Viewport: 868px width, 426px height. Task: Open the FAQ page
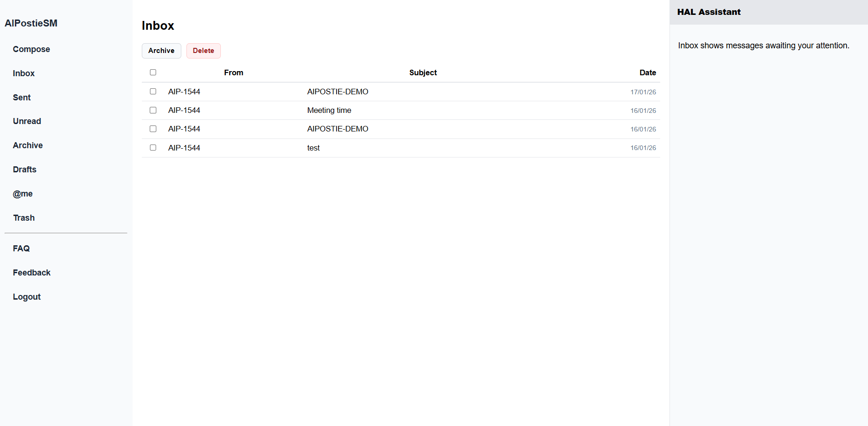[x=21, y=249]
